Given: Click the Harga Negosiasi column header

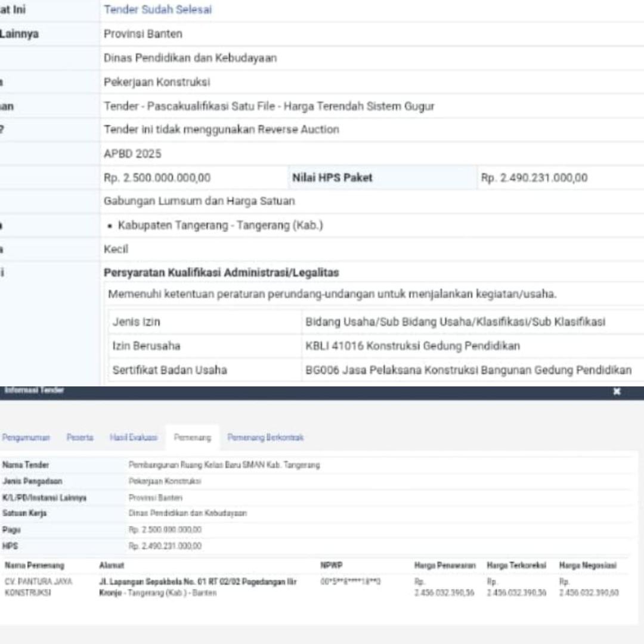Looking at the screenshot, I should pyautogui.click(x=587, y=565).
